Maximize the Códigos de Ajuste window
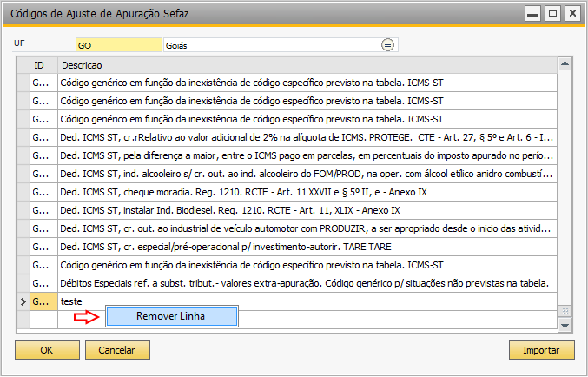The image size is (588, 377). (x=552, y=14)
